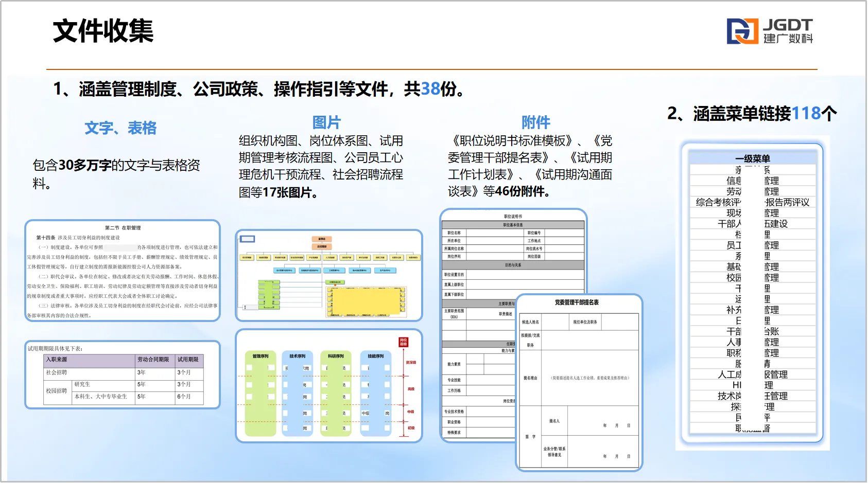This screenshot has height=483, width=868.
Task: Click the 提名人 signature label
Action: pos(554,421)
